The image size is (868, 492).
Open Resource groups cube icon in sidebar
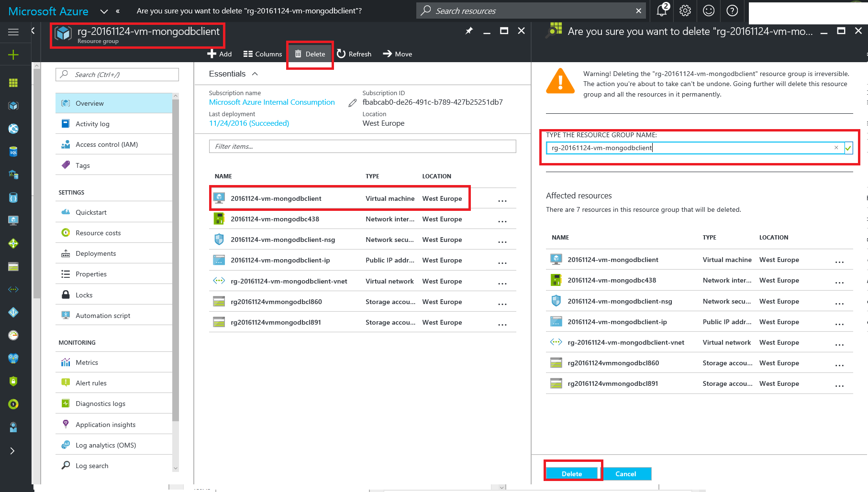pos(13,106)
